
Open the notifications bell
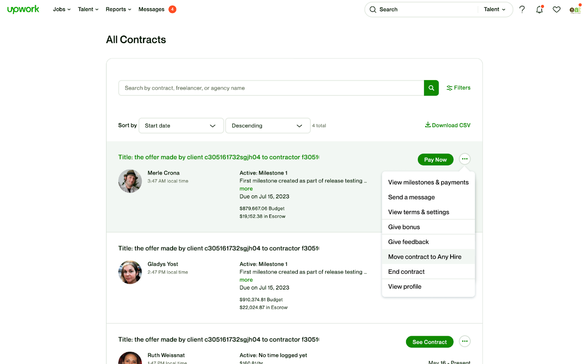click(x=539, y=10)
